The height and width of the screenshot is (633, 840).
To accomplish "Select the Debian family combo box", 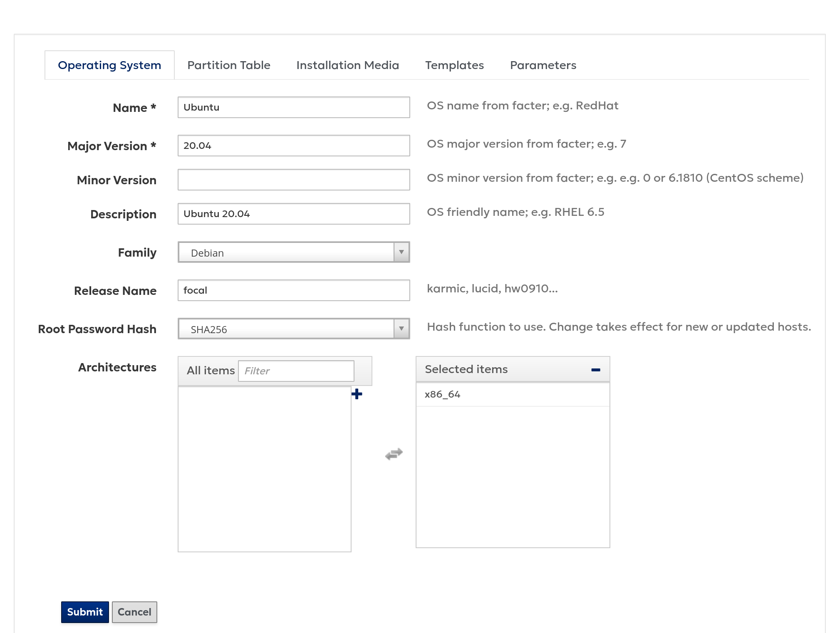I will click(286, 252).
